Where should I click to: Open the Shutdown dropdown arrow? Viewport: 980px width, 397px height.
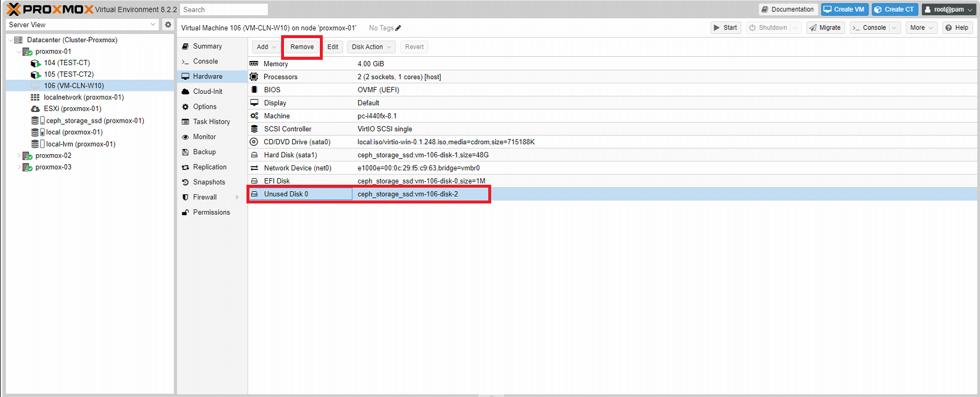tap(795, 28)
